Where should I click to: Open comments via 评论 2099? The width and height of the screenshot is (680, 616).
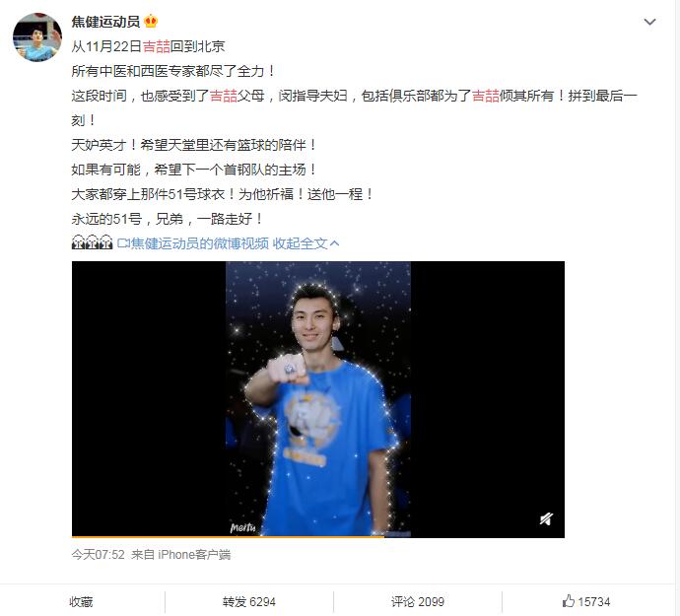pyautogui.click(x=418, y=601)
